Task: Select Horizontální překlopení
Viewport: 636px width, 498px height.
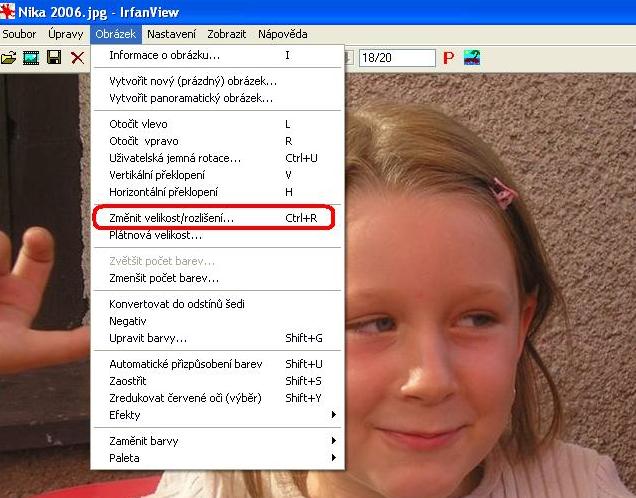Action: (x=217, y=192)
